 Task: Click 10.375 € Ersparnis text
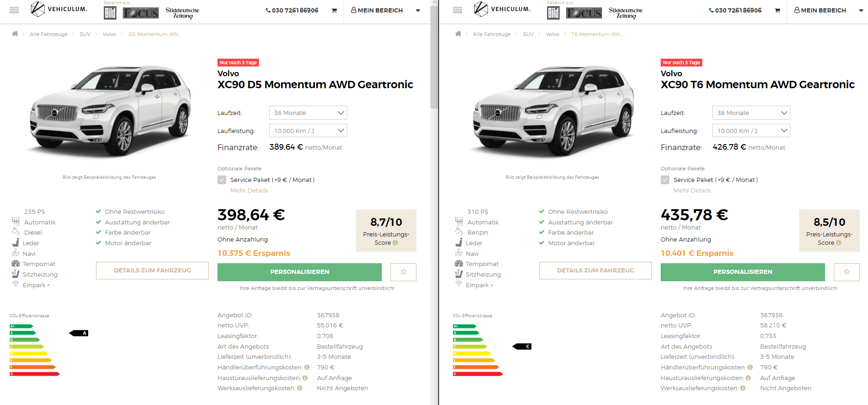(254, 253)
